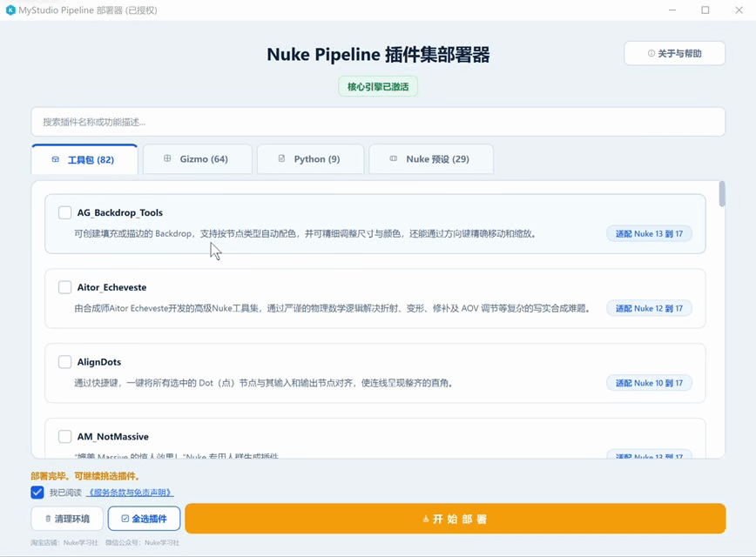Tick the AM_NotMassive checkbox
Viewport: 756px width, 557px height.
click(x=64, y=437)
